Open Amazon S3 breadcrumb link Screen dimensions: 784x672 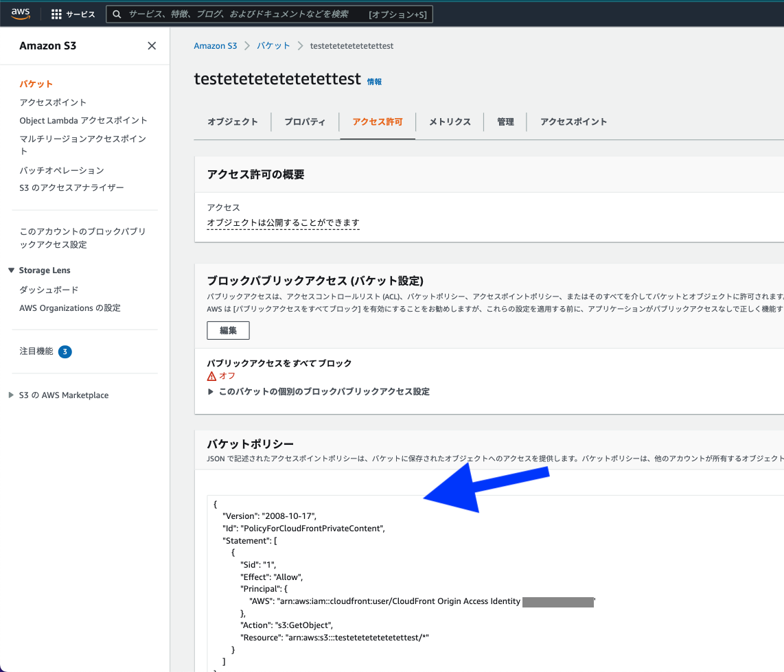(x=216, y=45)
